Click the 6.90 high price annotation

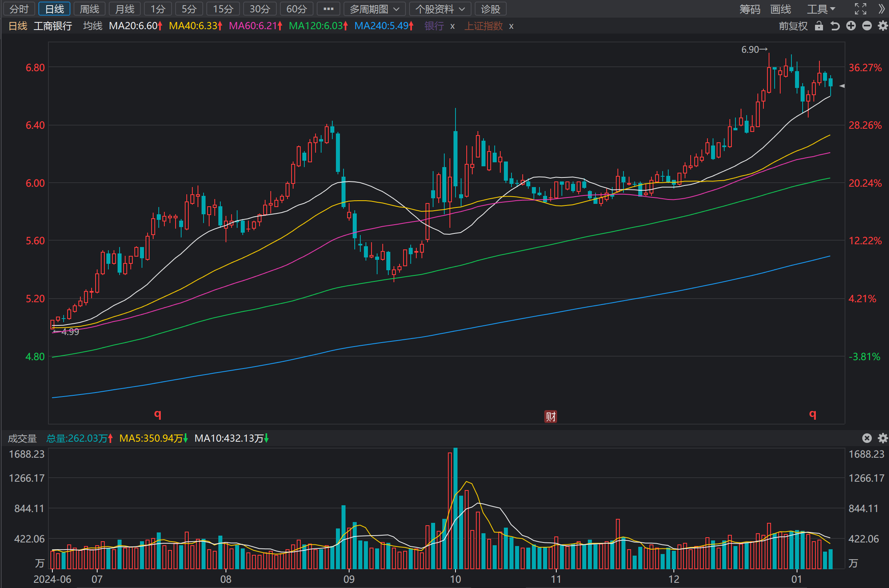754,50
